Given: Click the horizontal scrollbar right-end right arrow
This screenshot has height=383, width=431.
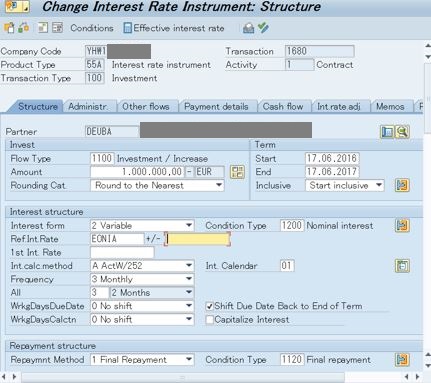Looking at the screenshot, I should (418, 377).
